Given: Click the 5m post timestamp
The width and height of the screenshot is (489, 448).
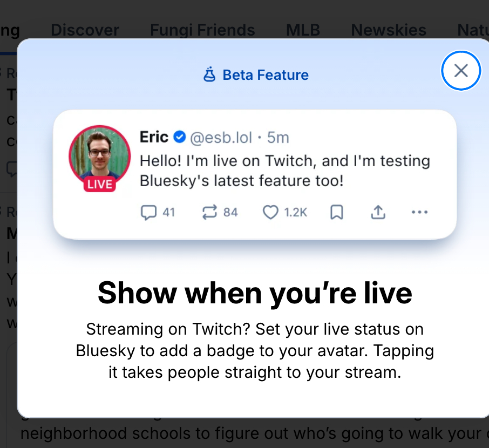Looking at the screenshot, I should coord(278,138).
